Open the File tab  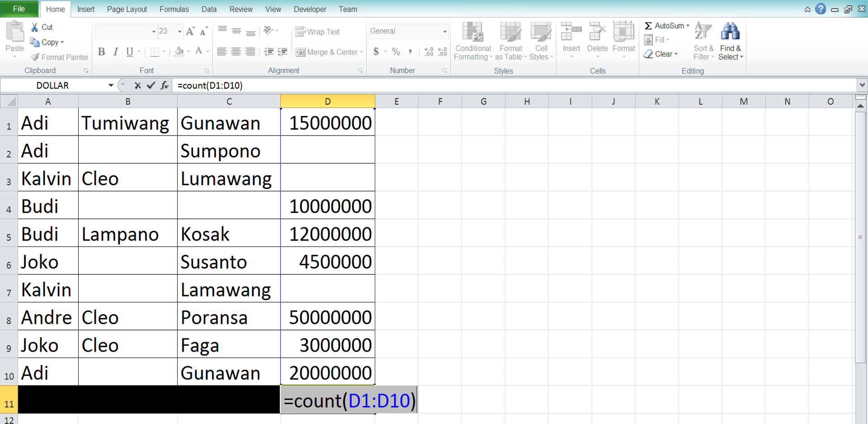pos(19,9)
